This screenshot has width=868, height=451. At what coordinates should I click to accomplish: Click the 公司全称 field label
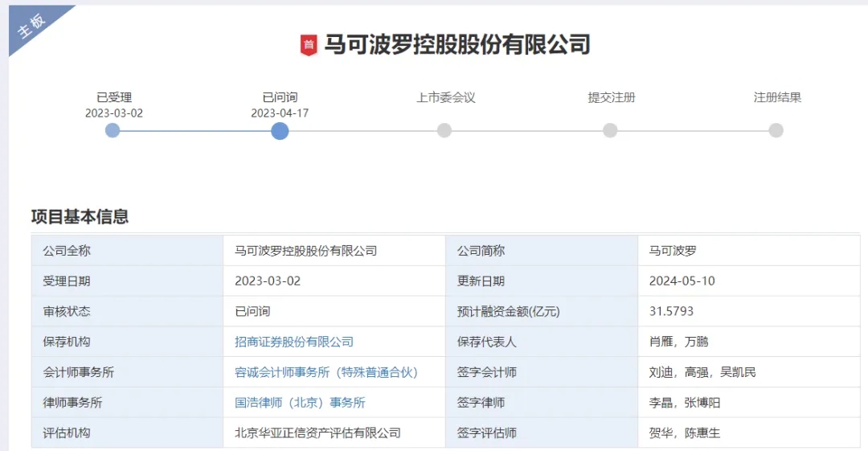coord(67,251)
